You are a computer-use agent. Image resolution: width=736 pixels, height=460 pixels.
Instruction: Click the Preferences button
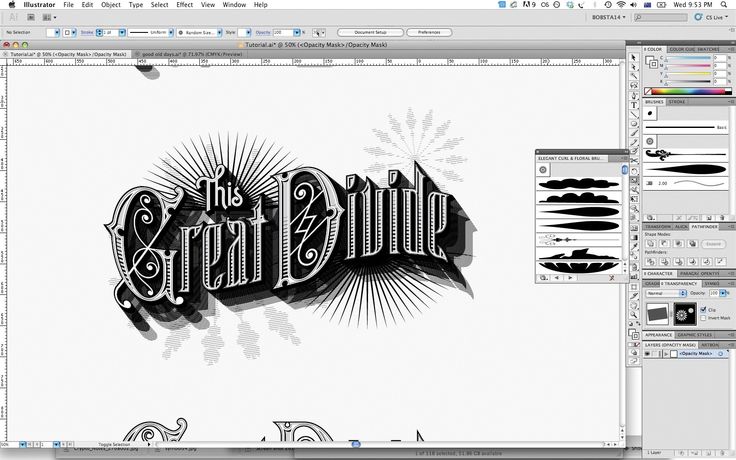pyautogui.click(x=428, y=32)
